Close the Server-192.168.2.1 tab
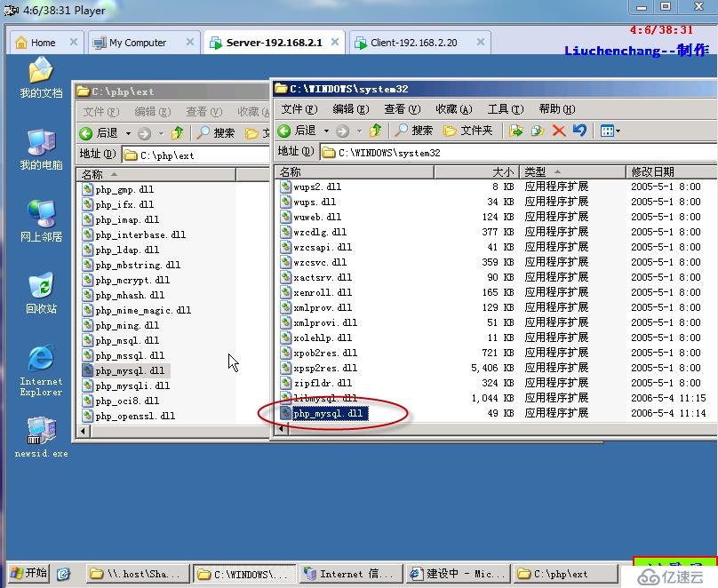This screenshot has width=718, height=588. 335,42
